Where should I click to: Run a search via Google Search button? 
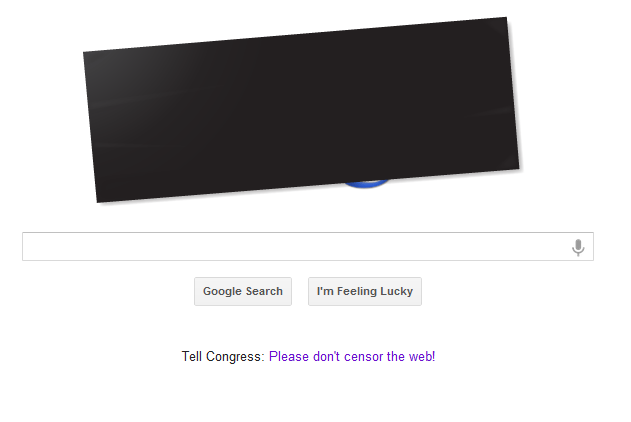coord(243,291)
